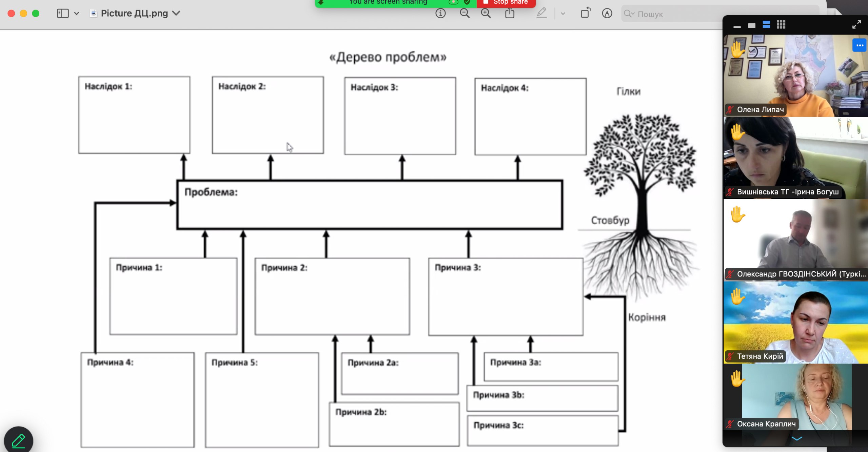Image resolution: width=868 pixels, height=452 pixels.
Task: Show the Markup toolbar
Action: pos(607,14)
